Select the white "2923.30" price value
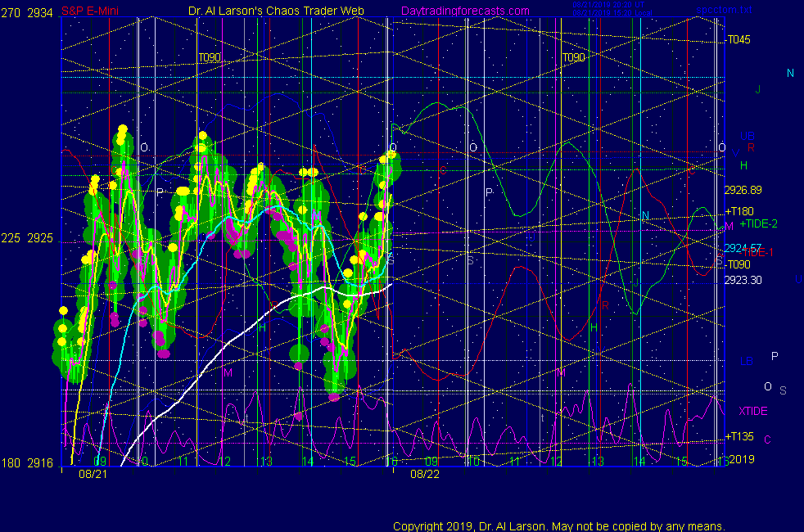Image resolution: width=804 pixels, height=532 pixels. (x=743, y=281)
